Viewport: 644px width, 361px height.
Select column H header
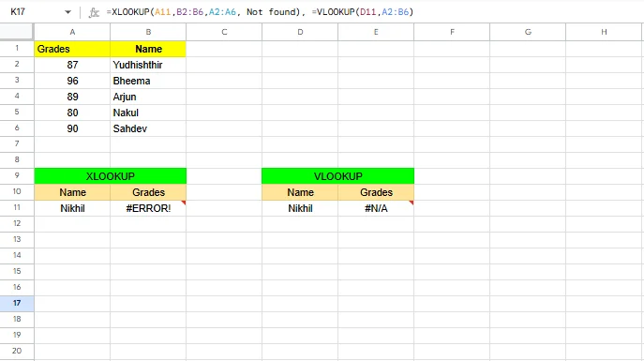tap(604, 32)
